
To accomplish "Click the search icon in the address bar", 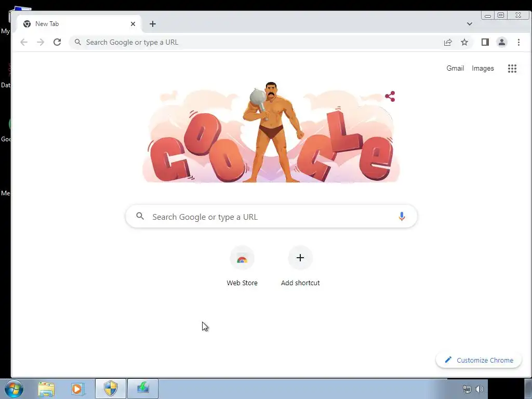I will pos(78,42).
